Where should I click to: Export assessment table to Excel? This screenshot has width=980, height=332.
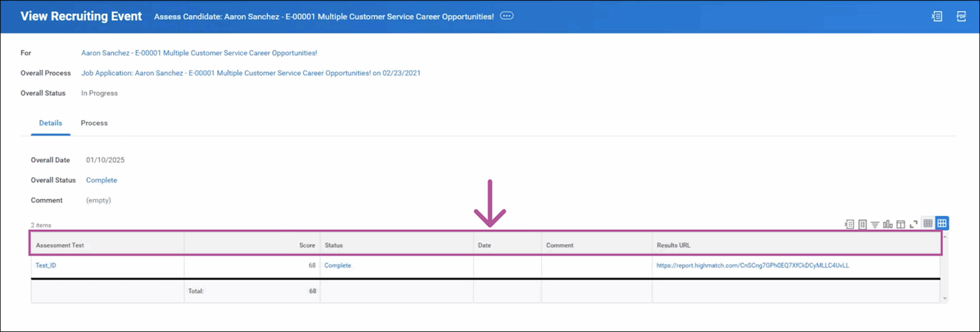pos(849,224)
